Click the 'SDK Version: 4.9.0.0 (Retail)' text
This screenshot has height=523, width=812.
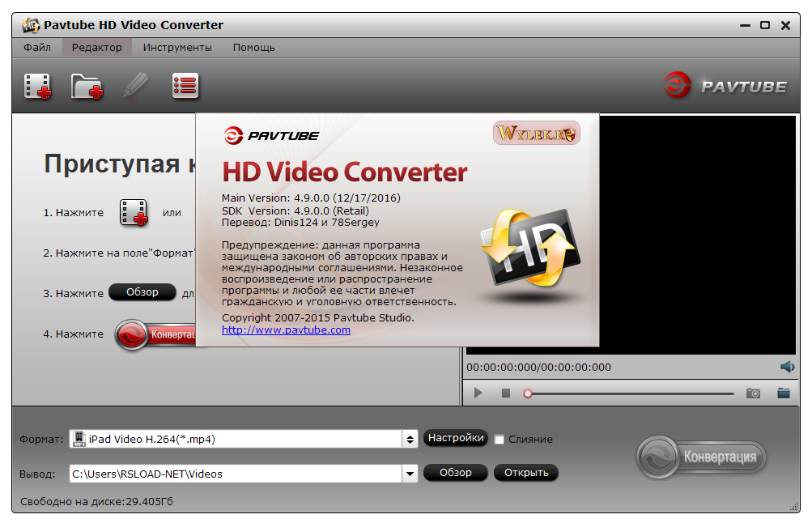click(x=295, y=210)
